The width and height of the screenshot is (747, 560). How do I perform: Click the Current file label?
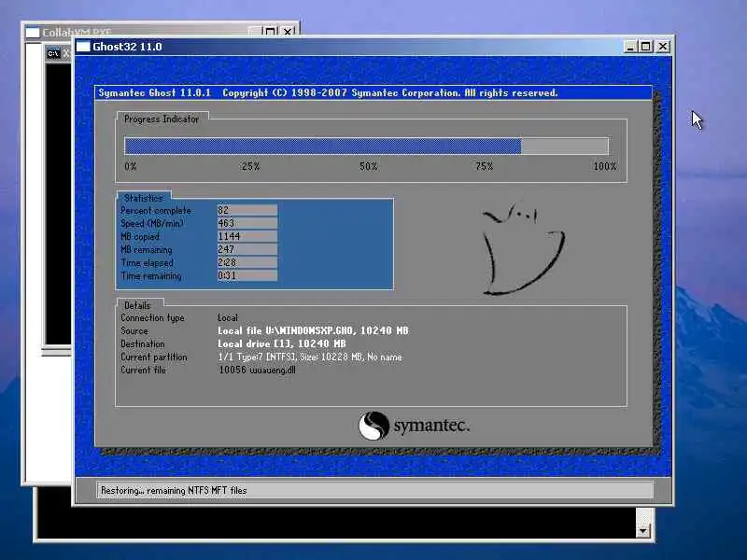143,370
